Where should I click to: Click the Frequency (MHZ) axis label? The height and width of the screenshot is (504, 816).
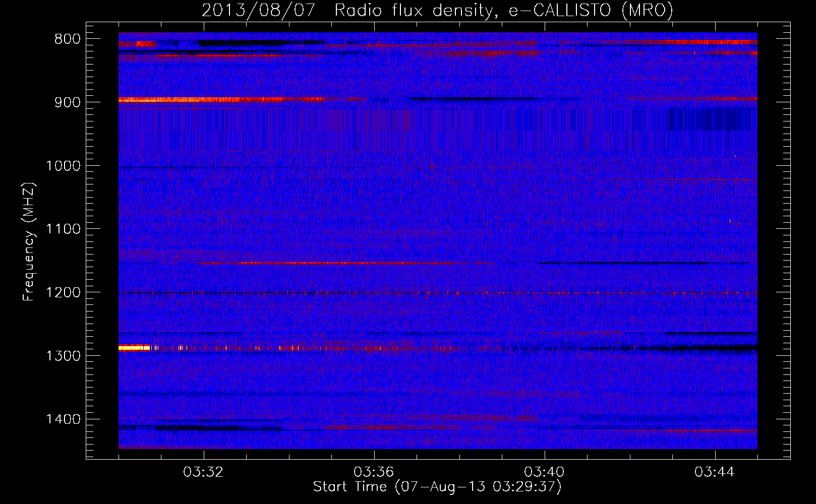pyautogui.click(x=29, y=242)
